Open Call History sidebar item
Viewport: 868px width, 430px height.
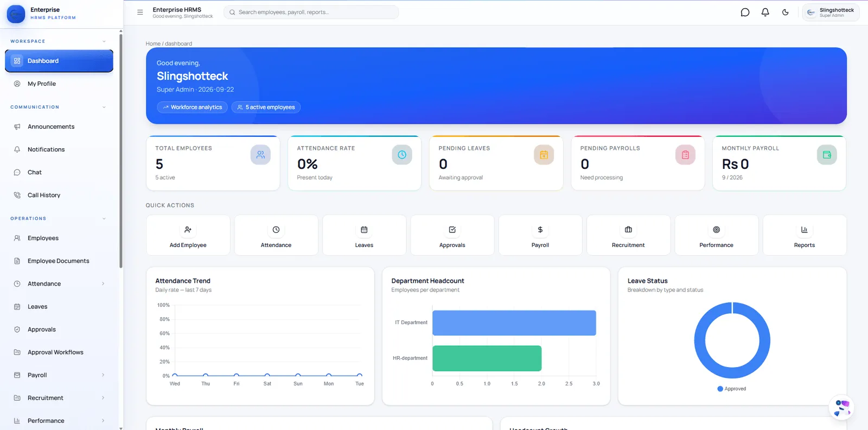[59, 195]
